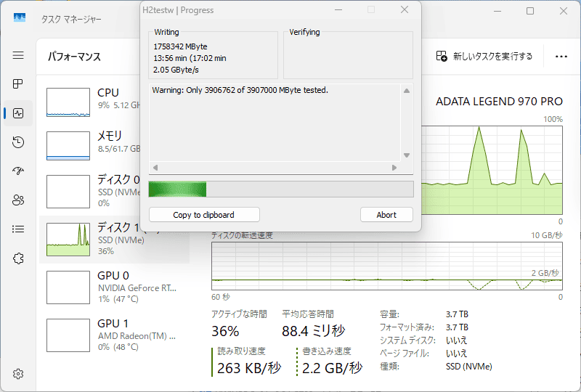Select GPU 0 NVIDIA GeForce entry
Screen dimensions: 581x392
[x=114, y=287]
